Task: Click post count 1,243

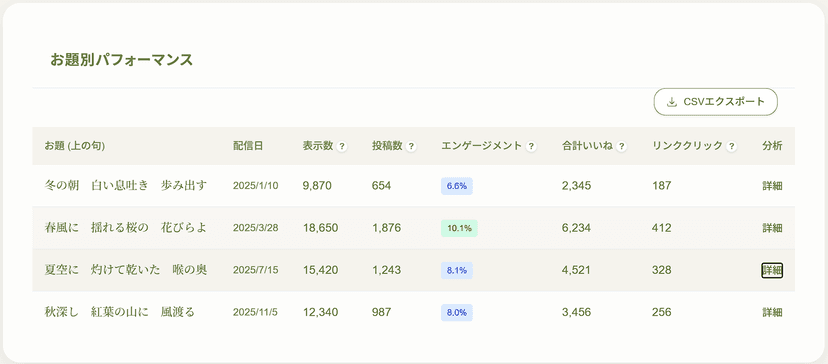Action: pos(387,270)
